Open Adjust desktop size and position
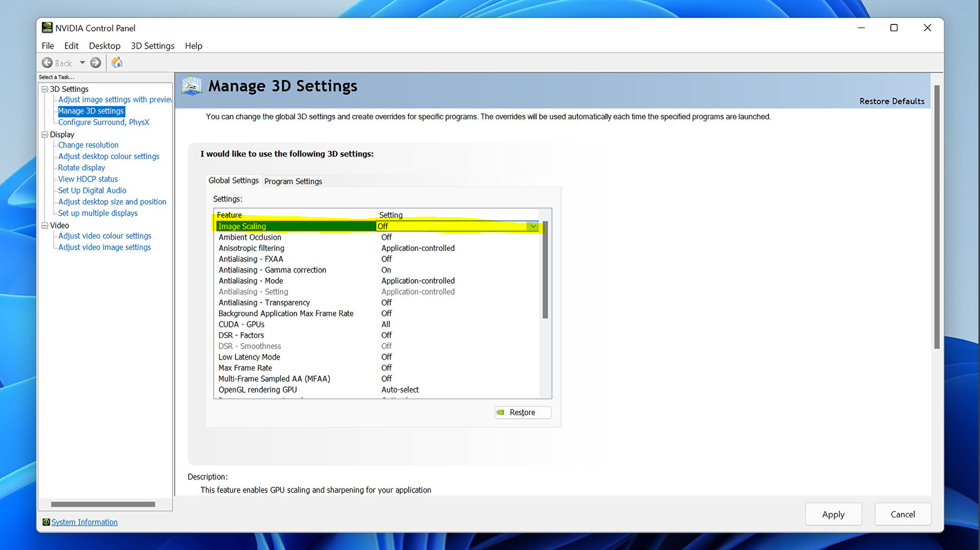This screenshot has width=980, height=550. 112,202
